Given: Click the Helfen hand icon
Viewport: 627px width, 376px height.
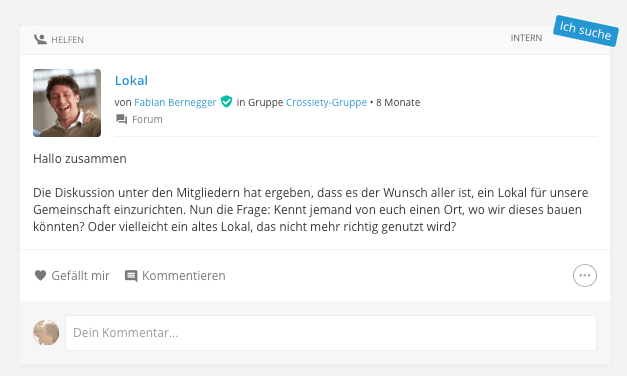Looking at the screenshot, I should point(40,39).
